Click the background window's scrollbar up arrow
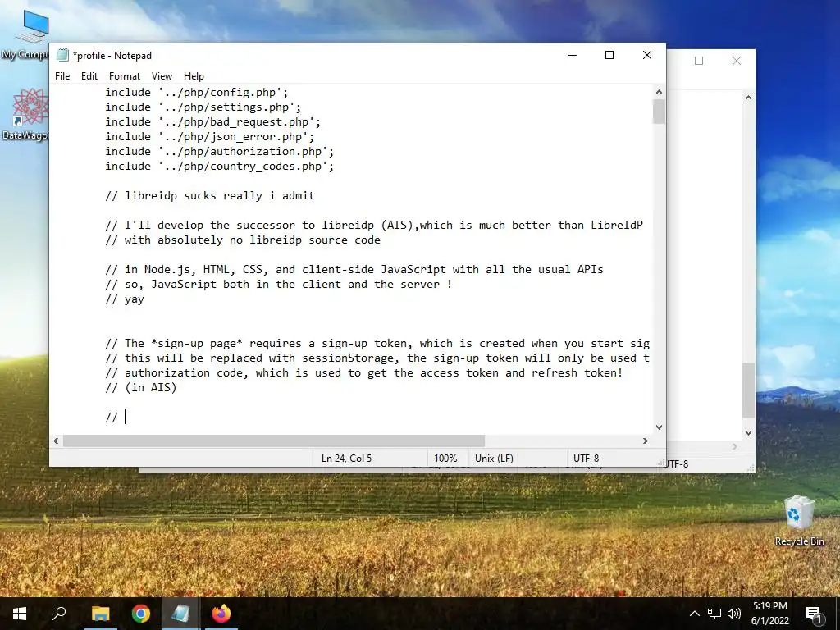This screenshot has height=630, width=840. 748,98
